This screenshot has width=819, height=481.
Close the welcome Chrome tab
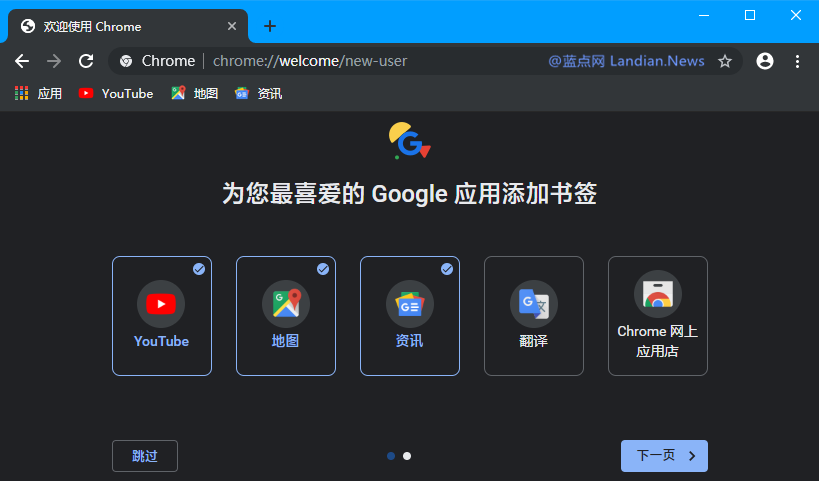tap(233, 27)
